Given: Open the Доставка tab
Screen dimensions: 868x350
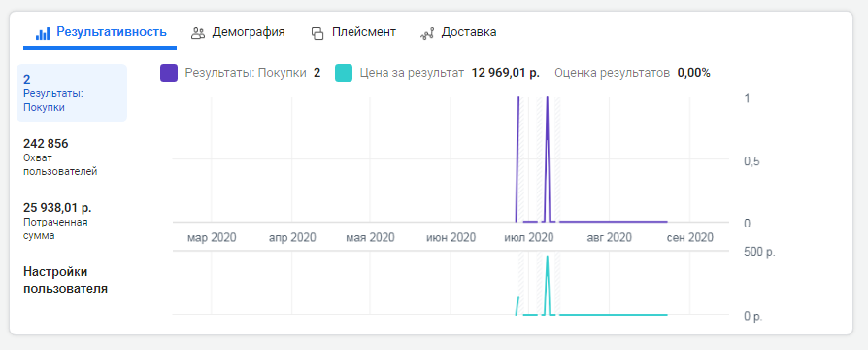Looking at the screenshot, I should click(458, 32).
